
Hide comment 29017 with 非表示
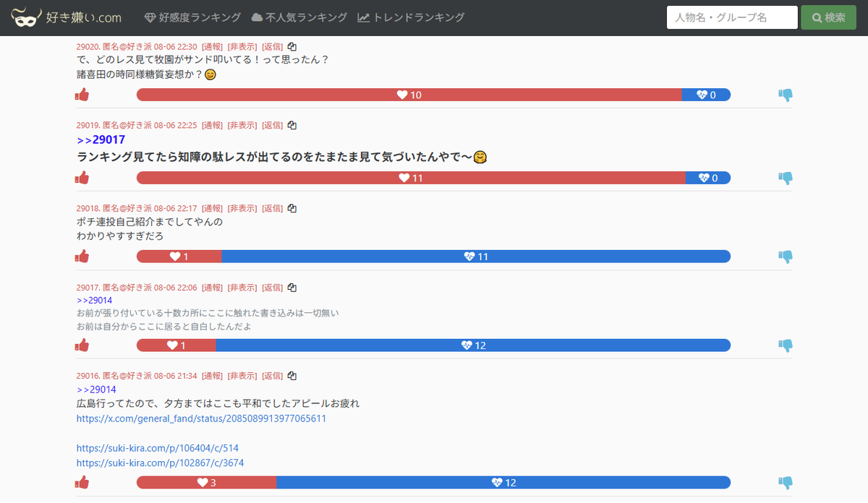(242, 287)
